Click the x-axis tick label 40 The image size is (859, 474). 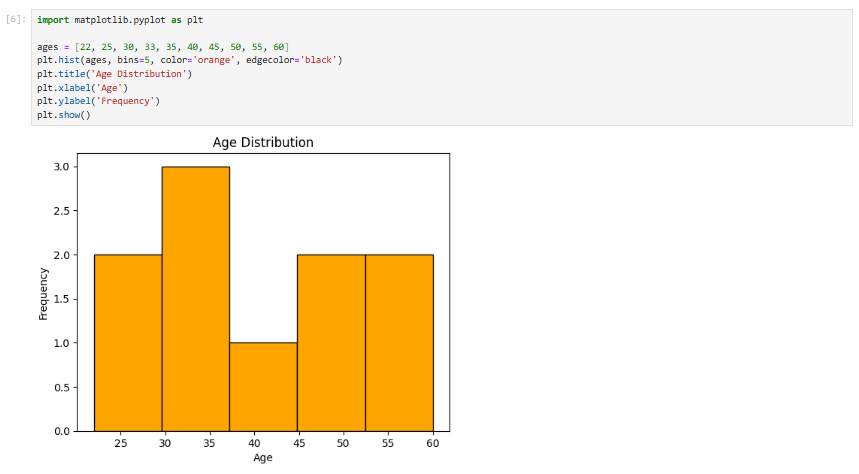coord(254,443)
